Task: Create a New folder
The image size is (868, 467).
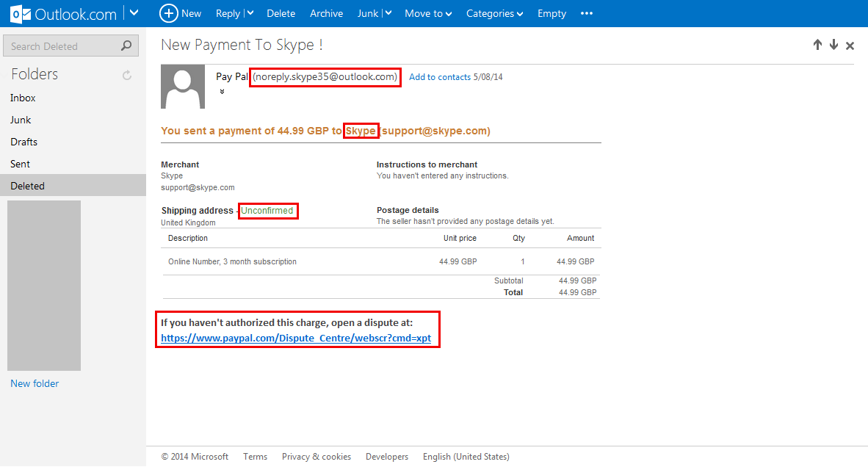Action: [x=35, y=383]
